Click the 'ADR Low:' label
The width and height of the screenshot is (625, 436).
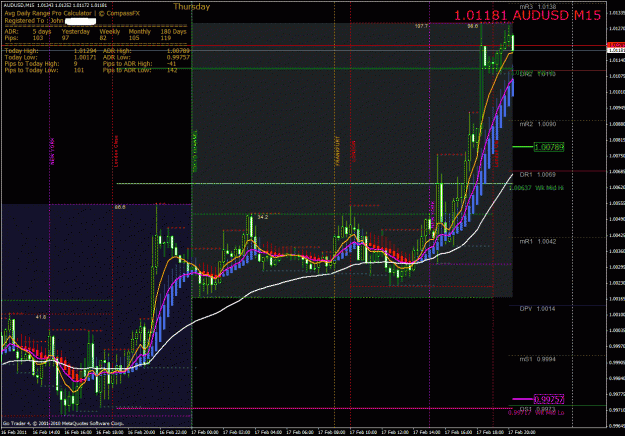tap(116, 57)
